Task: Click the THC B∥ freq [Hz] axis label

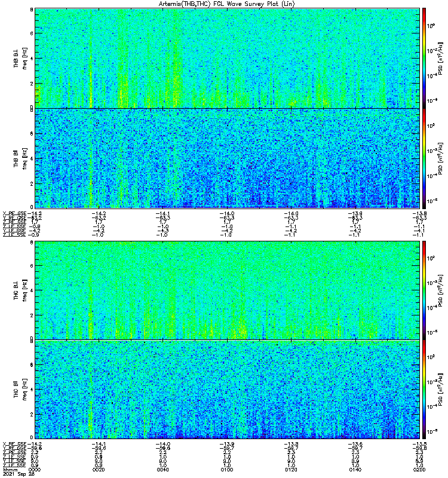Action: (x=24, y=390)
